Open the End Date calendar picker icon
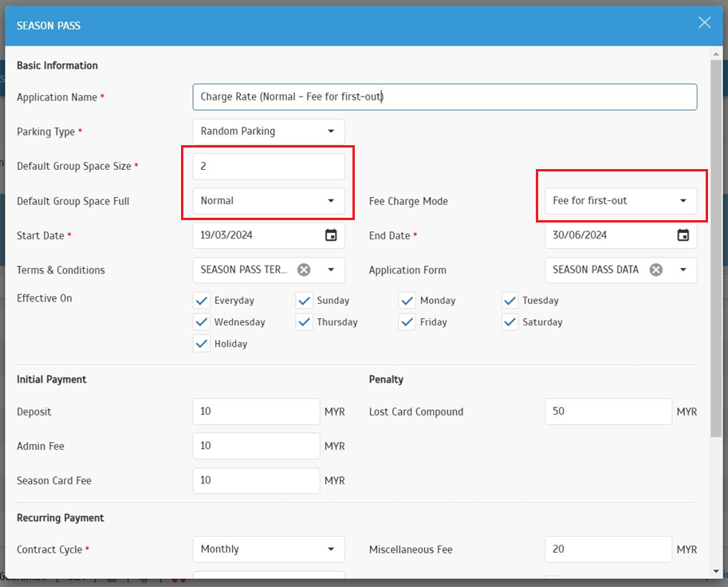This screenshot has height=587, width=728. click(x=683, y=235)
